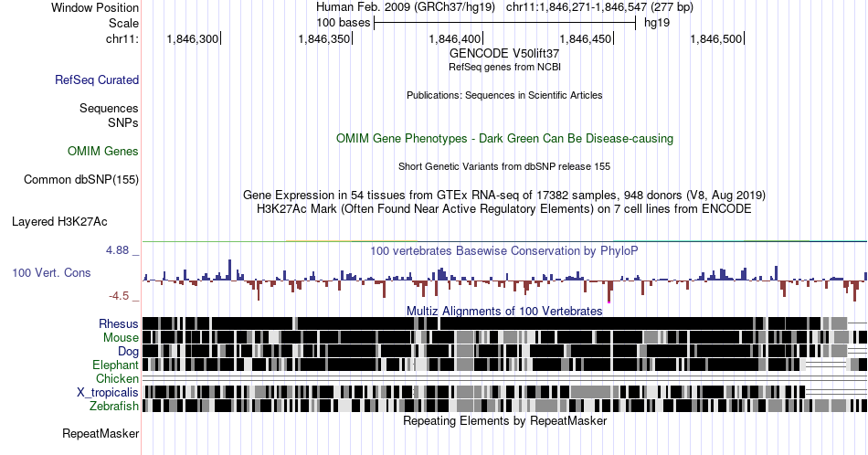Click the 1,846,400 ruler position
This screenshot has height=455, width=868.
pos(455,38)
